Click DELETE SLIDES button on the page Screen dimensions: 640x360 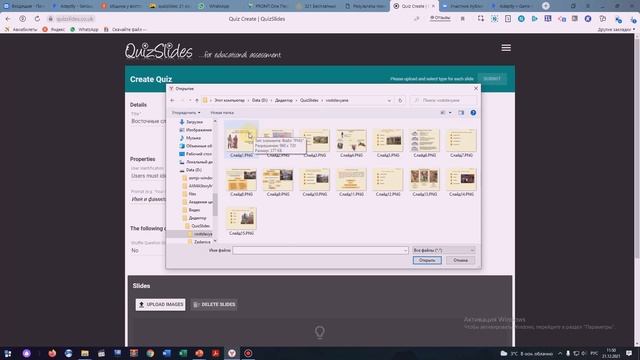[214, 304]
